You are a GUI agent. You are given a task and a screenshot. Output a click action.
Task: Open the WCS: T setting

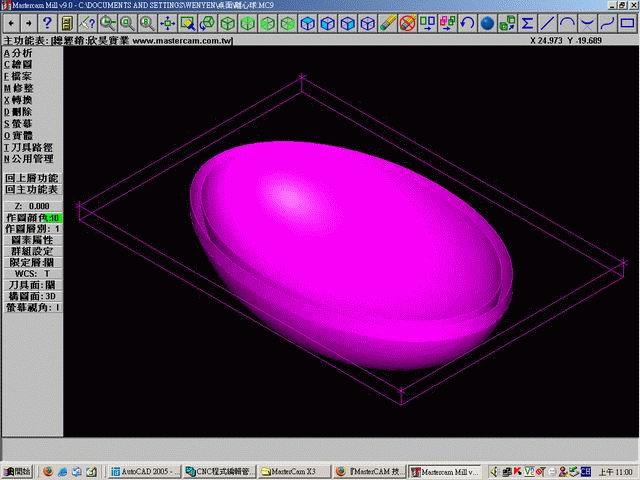point(32,274)
